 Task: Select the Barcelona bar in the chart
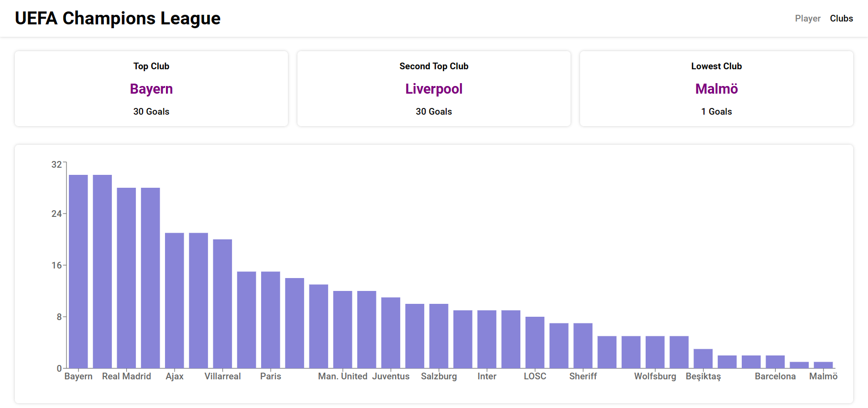775,362
